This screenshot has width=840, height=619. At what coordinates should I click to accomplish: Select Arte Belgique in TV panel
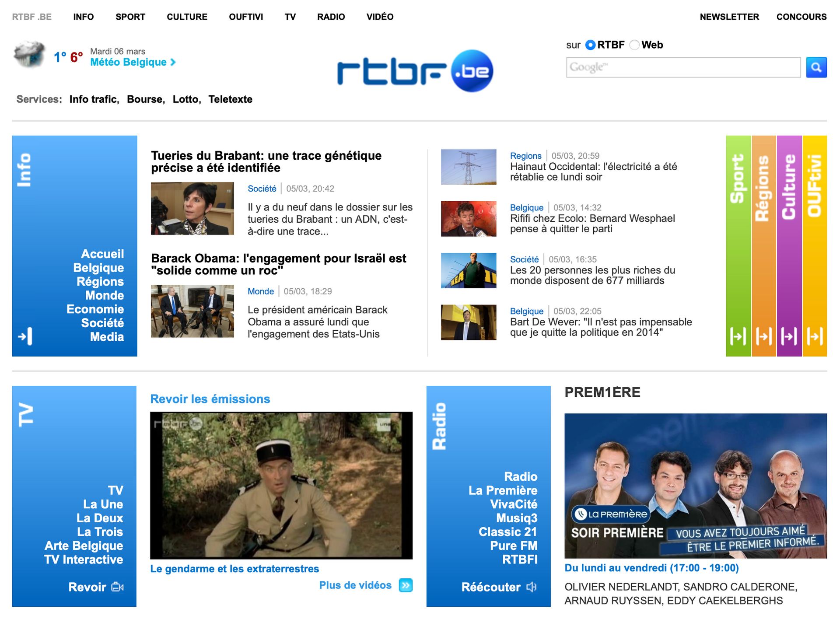[x=84, y=546]
